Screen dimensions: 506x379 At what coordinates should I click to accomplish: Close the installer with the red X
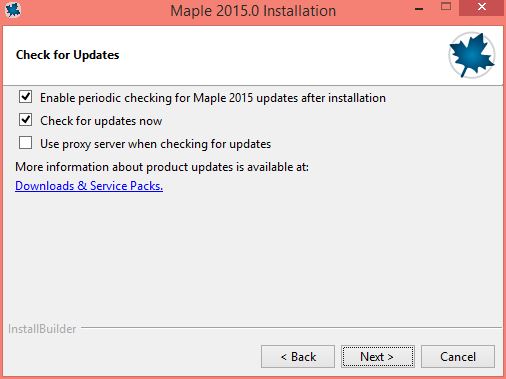(481, 7)
